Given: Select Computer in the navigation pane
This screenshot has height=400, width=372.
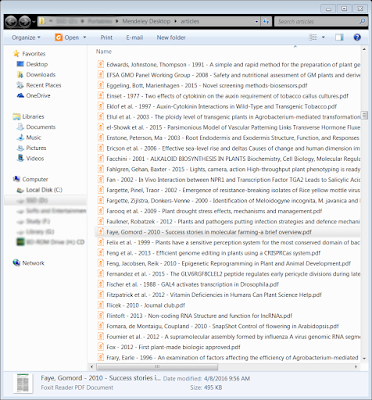Looking at the screenshot, I should pyautogui.click(x=35, y=179).
